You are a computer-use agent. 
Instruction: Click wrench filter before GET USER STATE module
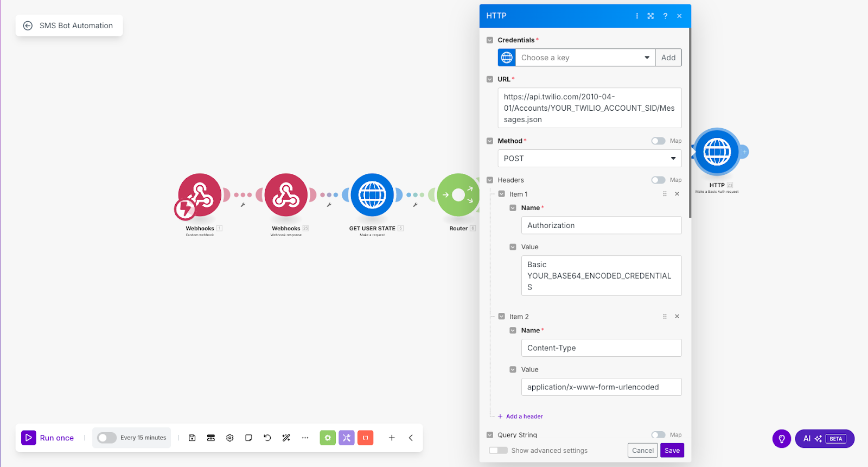coord(329,205)
